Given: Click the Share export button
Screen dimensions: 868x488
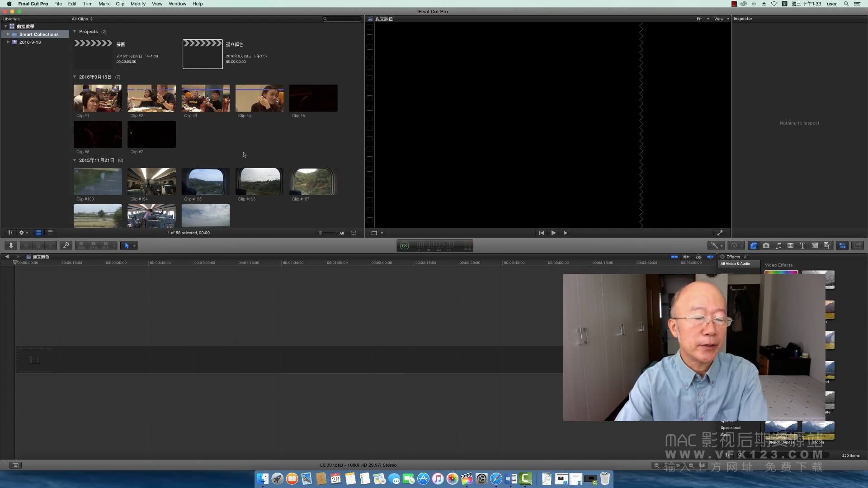Looking at the screenshot, I should (x=858, y=245).
